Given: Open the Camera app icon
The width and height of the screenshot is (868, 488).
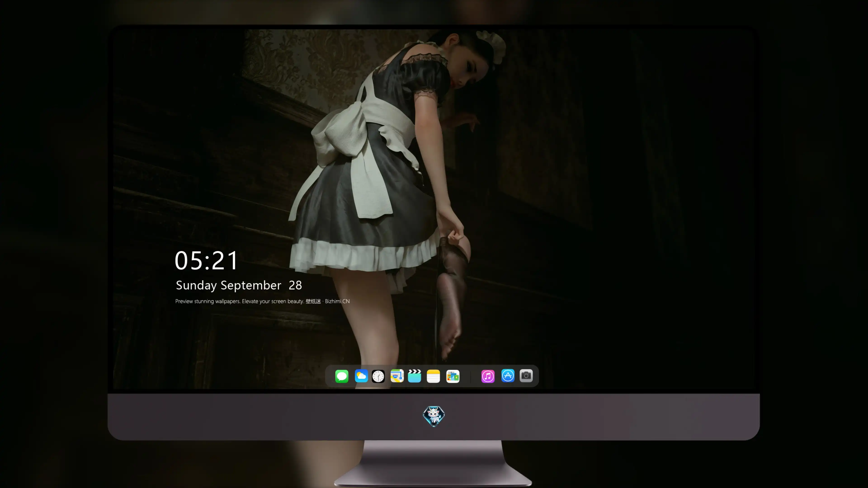Looking at the screenshot, I should coord(526,375).
